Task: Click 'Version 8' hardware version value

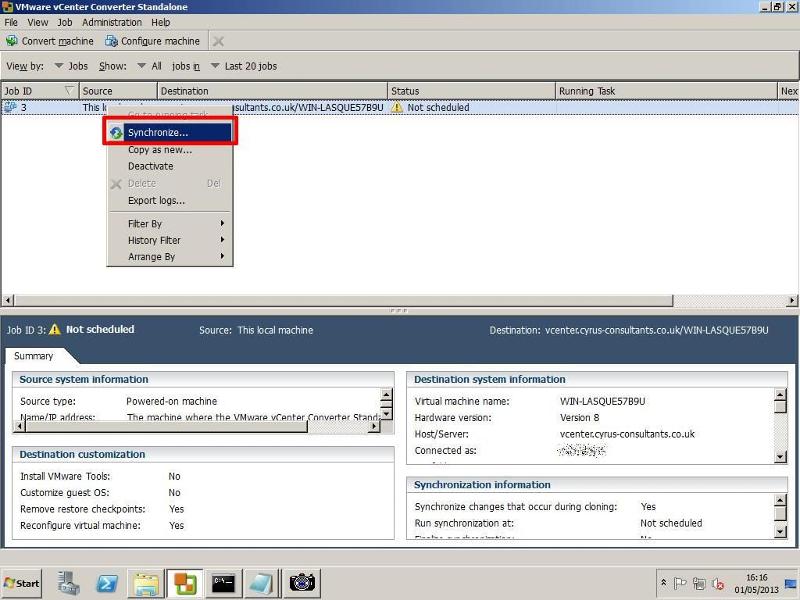Action: pos(580,417)
